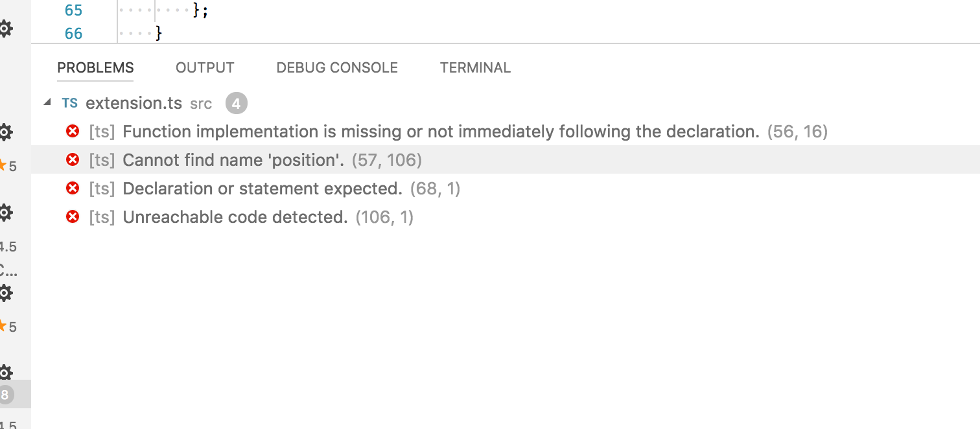
Task: Open the DEBUG CONSOLE tab
Action: tap(336, 67)
